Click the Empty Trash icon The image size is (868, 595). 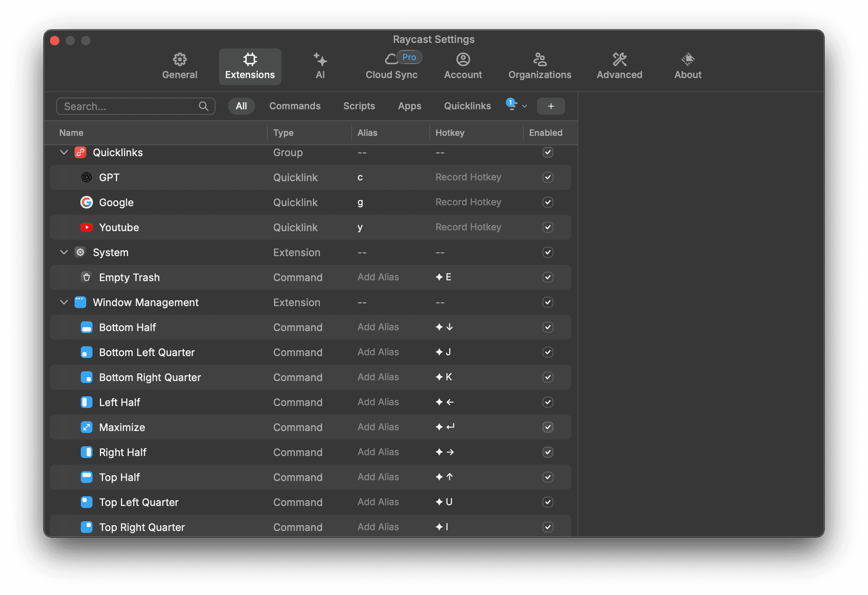click(87, 277)
